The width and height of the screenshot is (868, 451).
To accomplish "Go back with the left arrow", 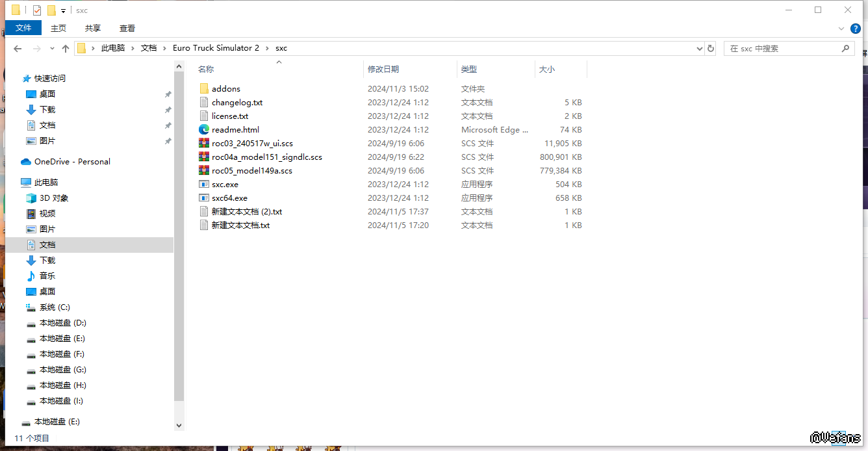I will click(18, 48).
